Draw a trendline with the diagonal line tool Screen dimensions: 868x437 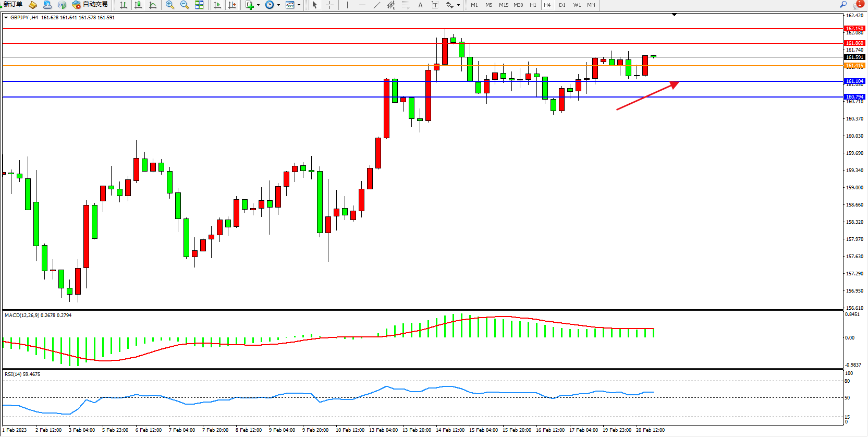coord(377,5)
